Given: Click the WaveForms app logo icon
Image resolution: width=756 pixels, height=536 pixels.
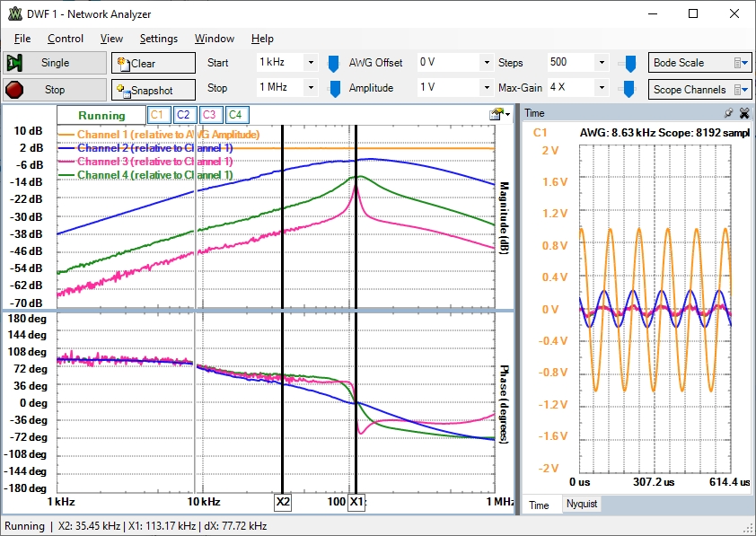Looking at the screenshot, I should [15, 14].
